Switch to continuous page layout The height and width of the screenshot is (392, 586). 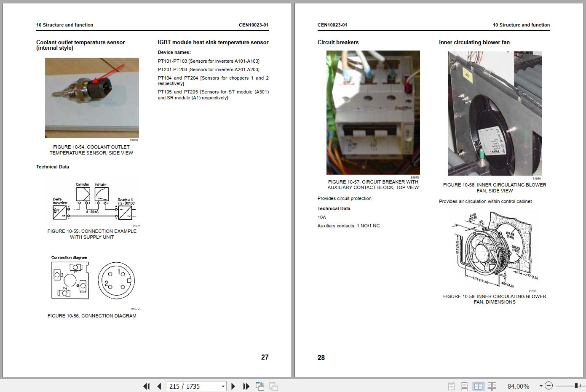point(465,386)
